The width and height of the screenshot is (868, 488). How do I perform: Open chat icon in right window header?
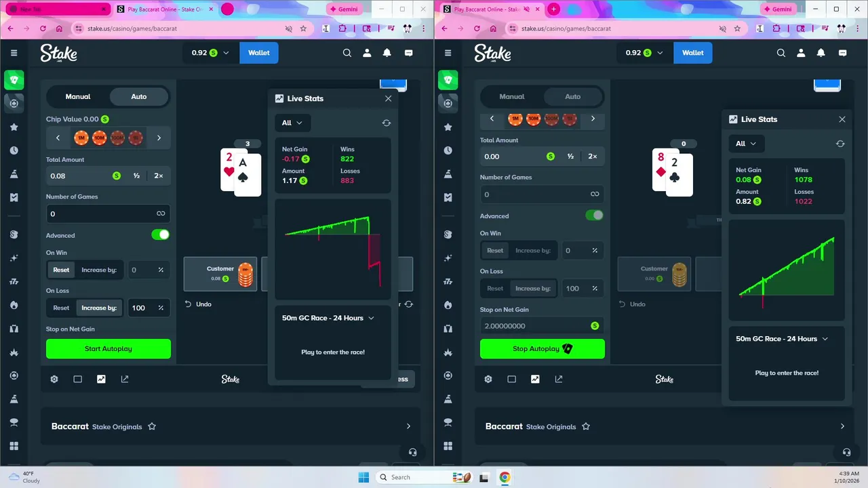click(843, 53)
